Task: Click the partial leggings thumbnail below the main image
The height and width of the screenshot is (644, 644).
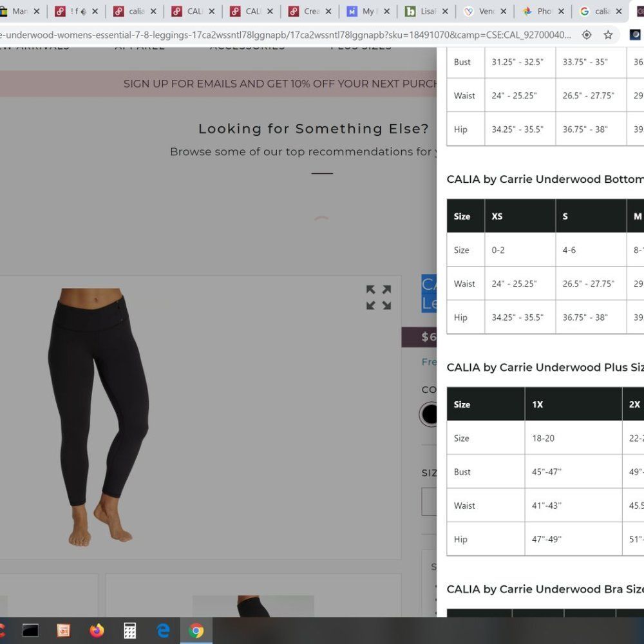Action: click(x=253, y=606)
